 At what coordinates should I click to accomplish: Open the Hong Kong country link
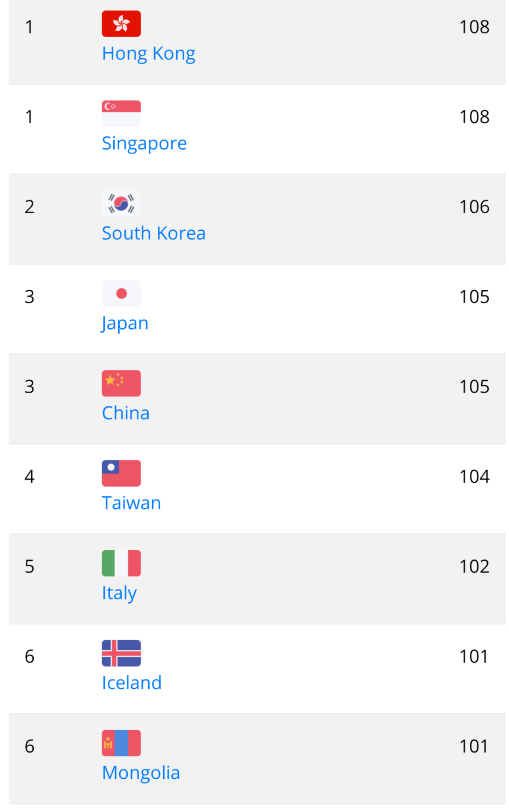[148, 54]
